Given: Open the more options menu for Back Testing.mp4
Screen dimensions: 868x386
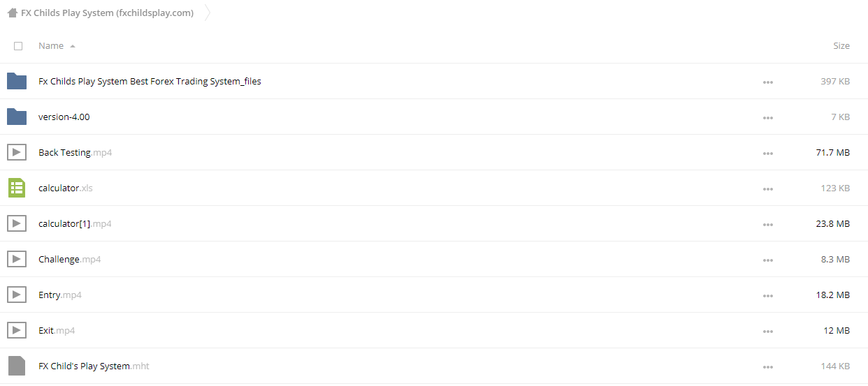Looking at the screenshot, I should click(x=768, y=153).
